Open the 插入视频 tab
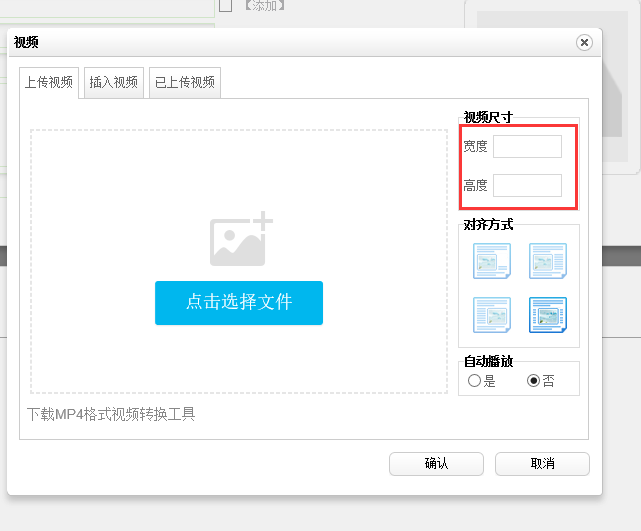 click(x=114, y=83)
